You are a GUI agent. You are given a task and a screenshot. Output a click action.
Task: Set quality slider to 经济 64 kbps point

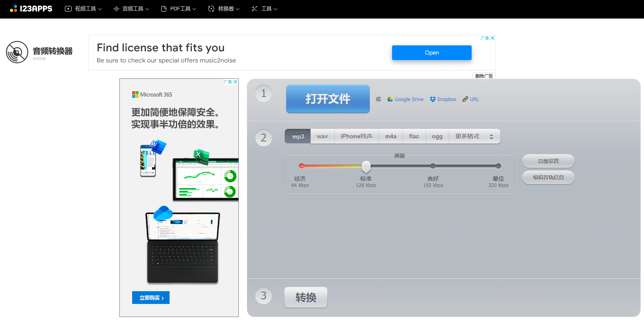[x=302, y=166]
